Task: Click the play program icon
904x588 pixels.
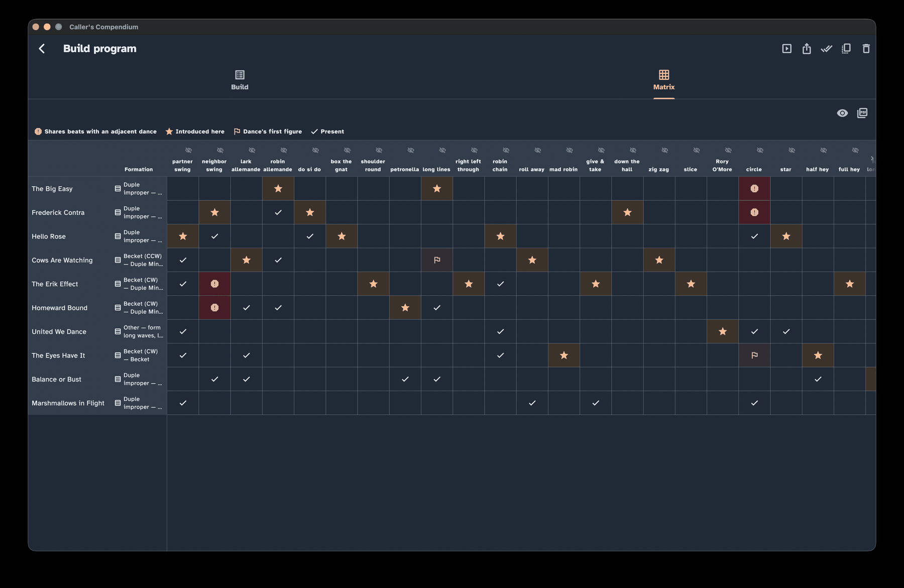Action: pos(787,49)
